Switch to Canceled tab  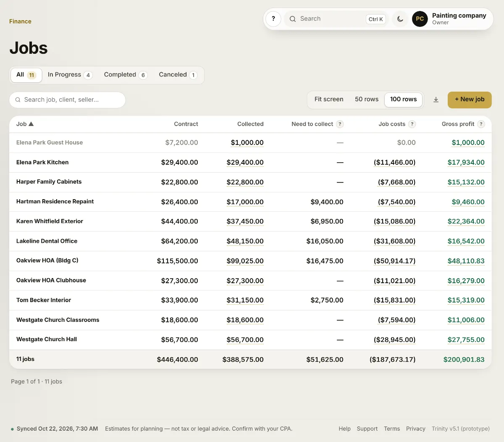(178, 75)
